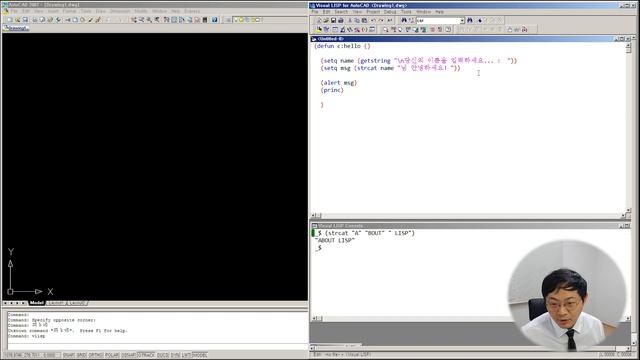Click coordinate readout in AutoCAD status bar
Viewport: 640px width, 360px height.
pyautogui.click(x=31, y=355)
